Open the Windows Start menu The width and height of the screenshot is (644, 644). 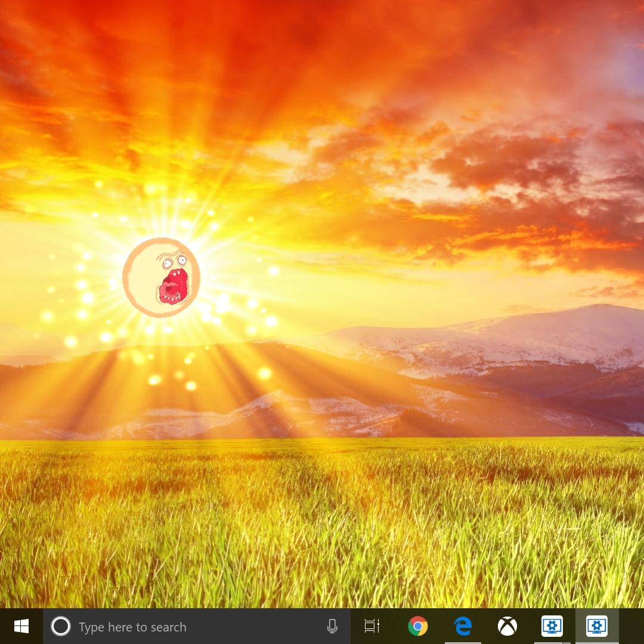coord(21,626)
